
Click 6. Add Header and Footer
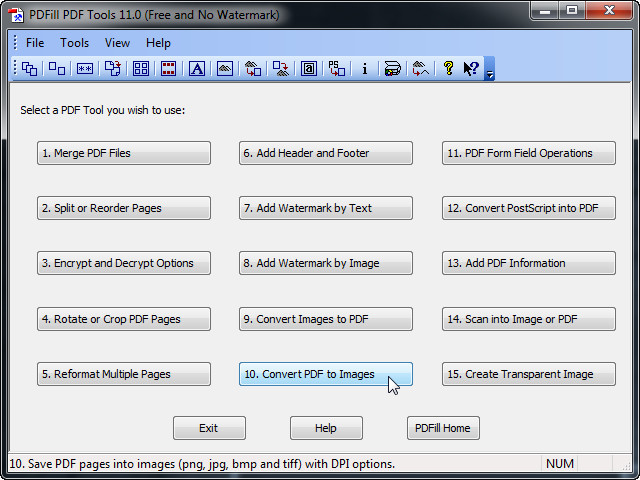coord(326,153)
